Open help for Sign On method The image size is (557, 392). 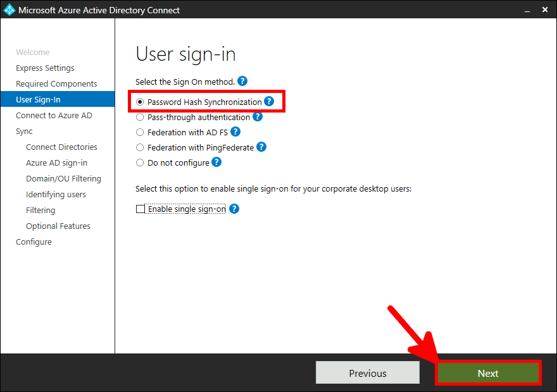coord(242,81)
